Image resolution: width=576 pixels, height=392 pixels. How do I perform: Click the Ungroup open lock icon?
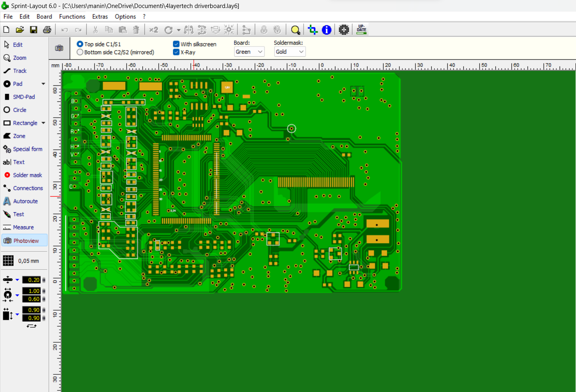[x=277, y=30]
